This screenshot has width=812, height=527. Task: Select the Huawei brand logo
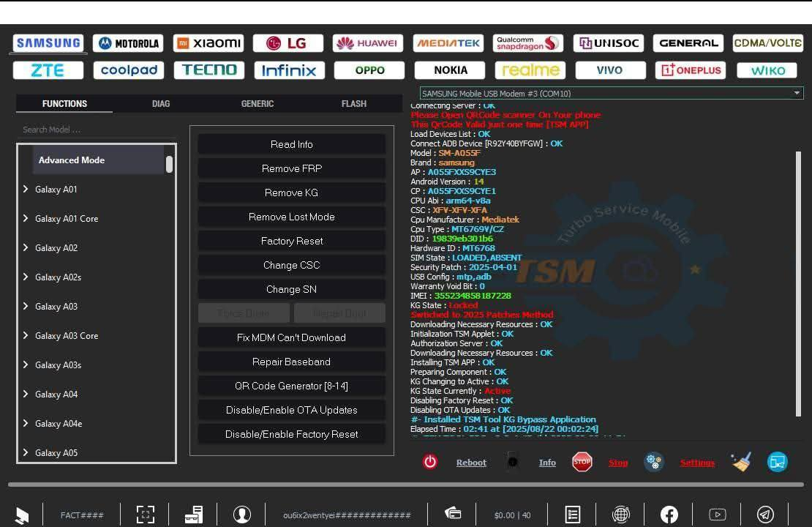[x=368, y=43]
